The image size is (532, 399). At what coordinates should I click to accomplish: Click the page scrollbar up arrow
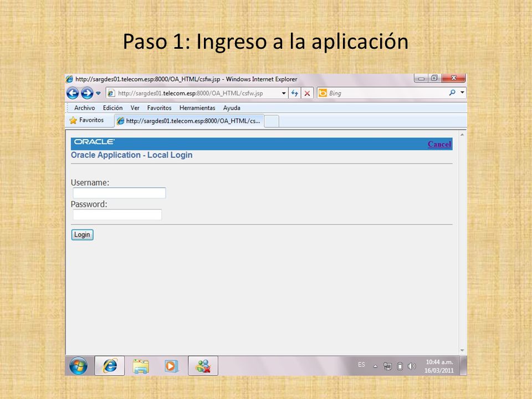(x=462, y=135)
